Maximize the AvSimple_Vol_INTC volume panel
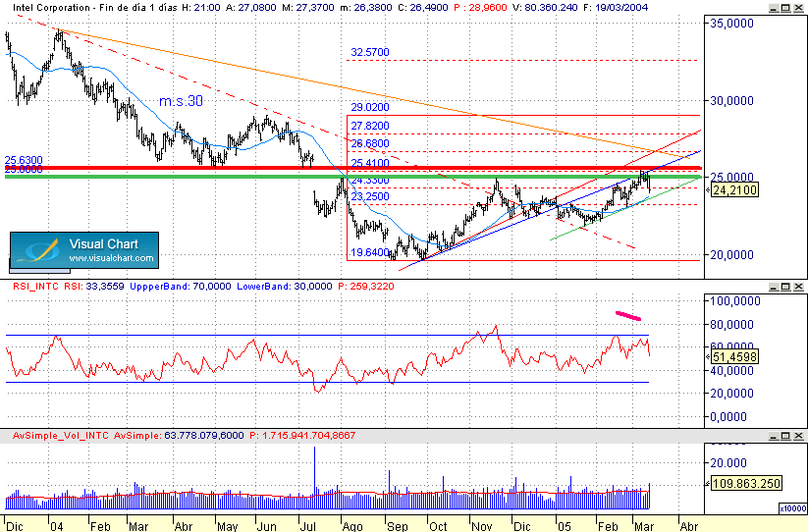Viewport: 808px width, 532px height. click(785, 436)
